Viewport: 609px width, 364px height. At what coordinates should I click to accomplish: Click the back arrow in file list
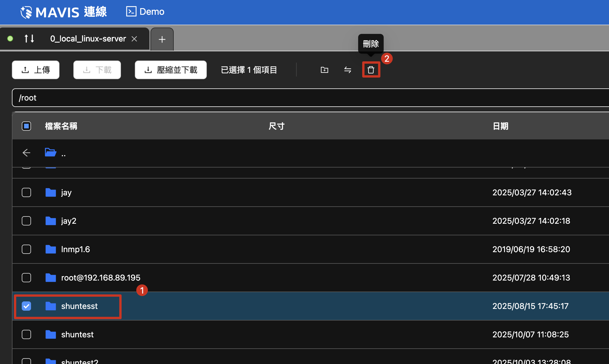26,153
